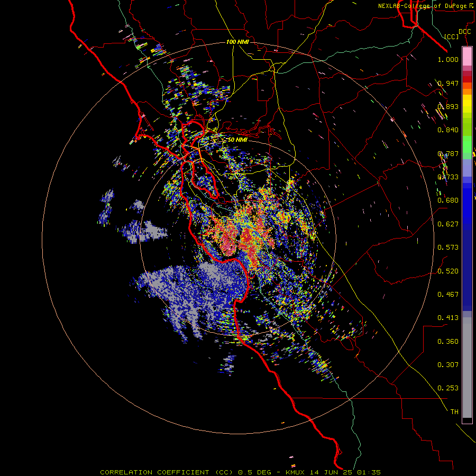Viewport: 476px width, 476px height.
Task: Pick the gray segment of the color bar
Action: 467,368
